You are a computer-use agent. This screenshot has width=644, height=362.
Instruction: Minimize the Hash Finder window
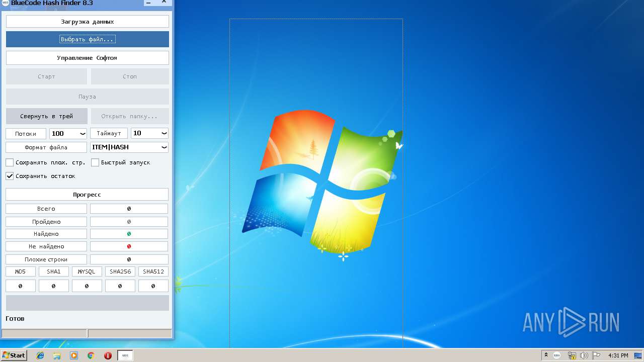coord(149,3)
